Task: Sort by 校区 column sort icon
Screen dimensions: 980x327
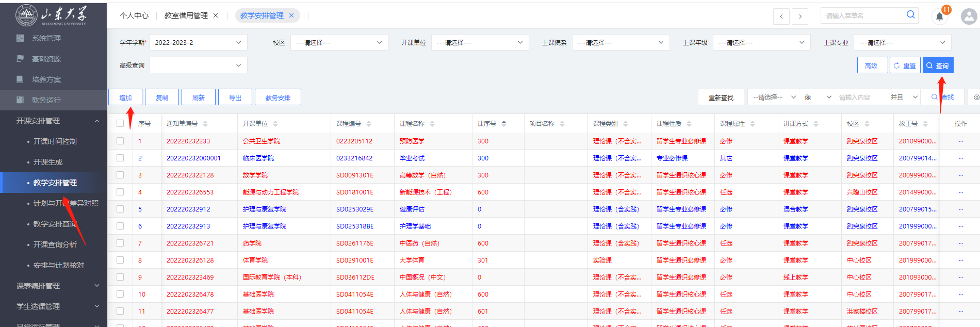Action: click(x=867, y=124)
